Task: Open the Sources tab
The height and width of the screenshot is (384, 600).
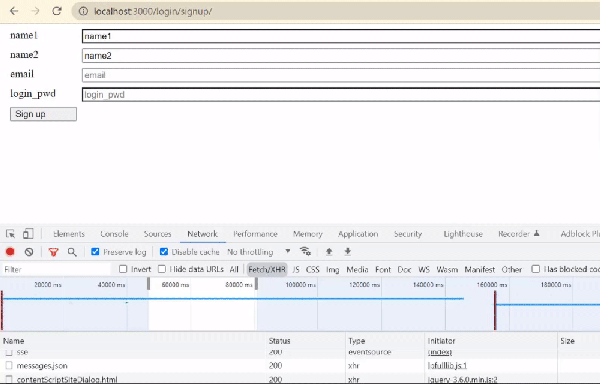Action: [x=157, y=234]
